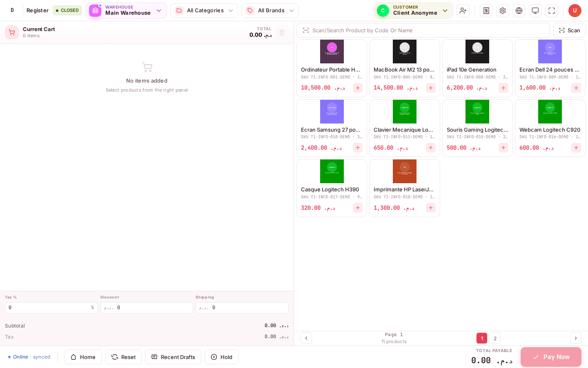588x368 pixels.
Task: Select the Clavier Mecanique Logitech thumbnail
Action: pyautogui.click(x=405, y=112)
